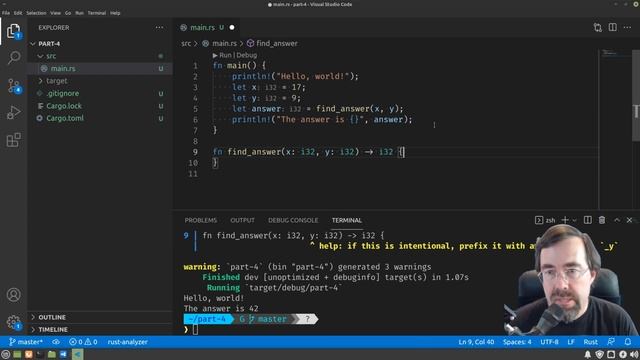Split the terminal panel

click(x=587, y=220)
